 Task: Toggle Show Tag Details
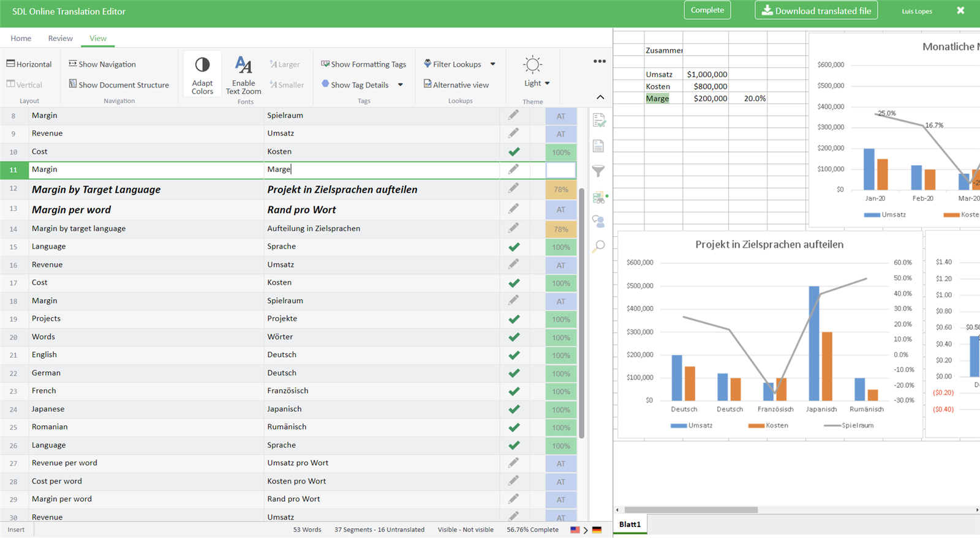point(355,85)
